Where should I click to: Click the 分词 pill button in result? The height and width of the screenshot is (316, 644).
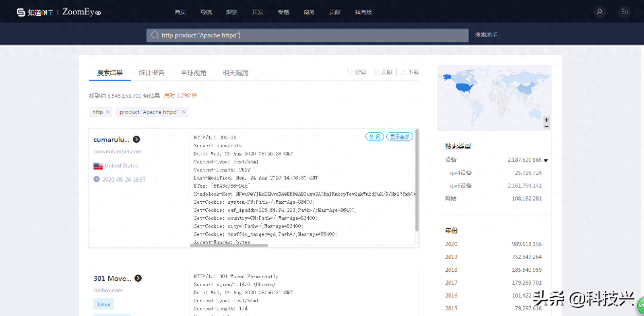pyautogui.click(x=375, y=137)
